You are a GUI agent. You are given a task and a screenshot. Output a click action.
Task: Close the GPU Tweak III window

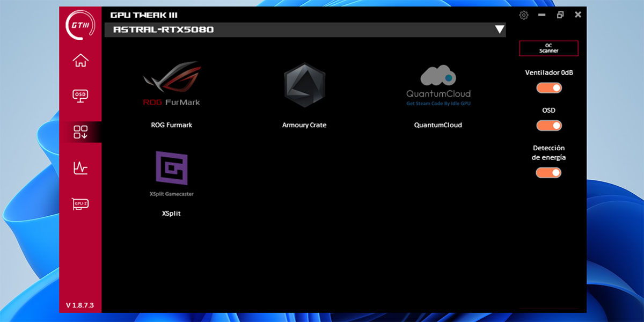pyautogui.click(x=578, y=15)
